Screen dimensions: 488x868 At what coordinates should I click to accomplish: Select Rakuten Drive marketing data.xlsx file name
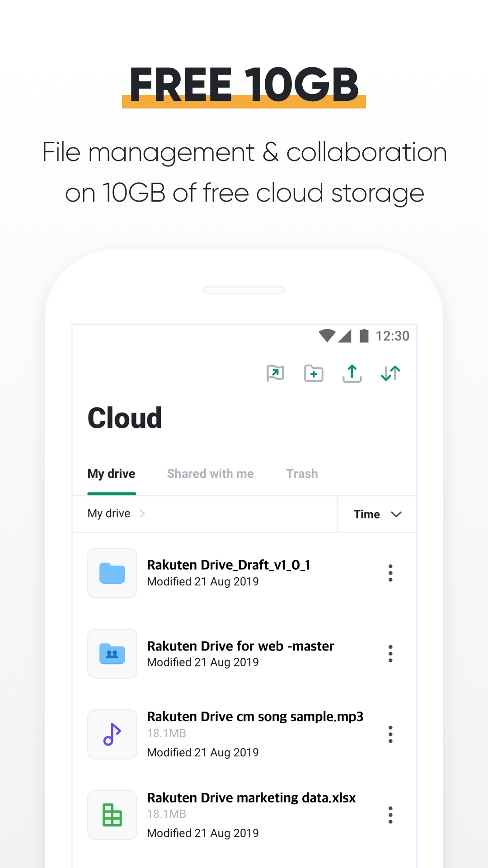tap(251, 798)
